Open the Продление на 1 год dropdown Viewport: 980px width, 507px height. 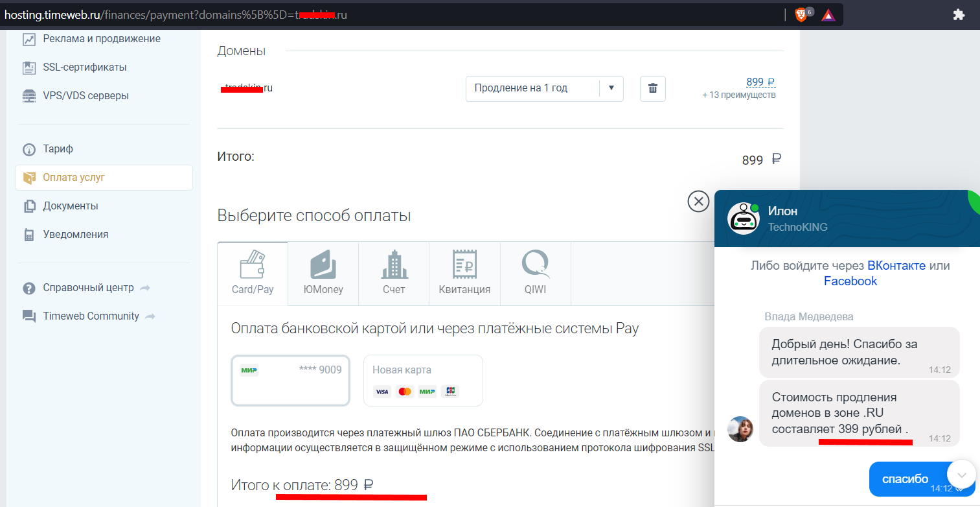tap(544, 88)
